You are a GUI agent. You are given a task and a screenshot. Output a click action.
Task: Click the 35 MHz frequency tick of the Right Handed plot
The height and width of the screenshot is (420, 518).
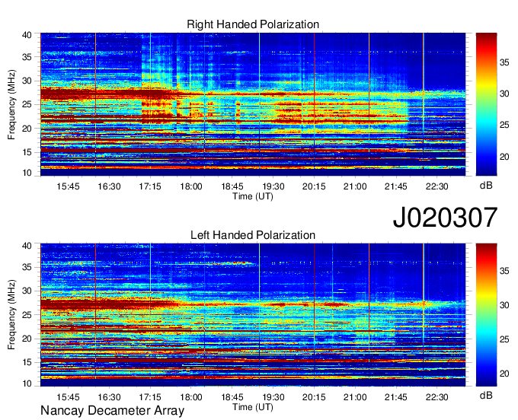tap(27, 57)
